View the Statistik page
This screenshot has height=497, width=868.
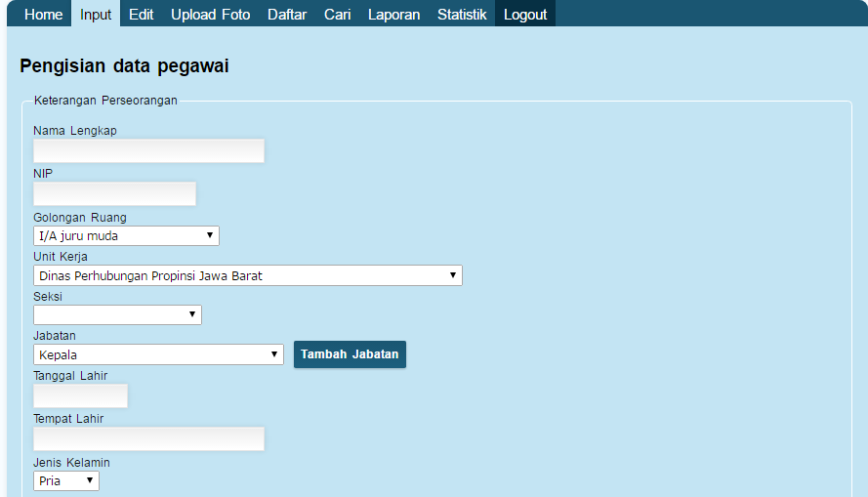[x=462, y=14]
